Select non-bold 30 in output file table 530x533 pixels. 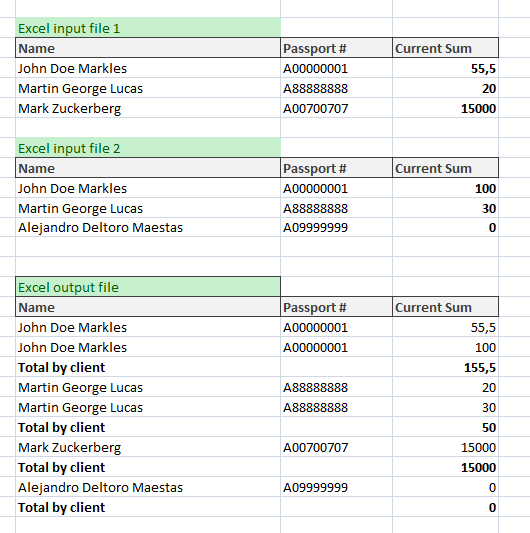(x=446, y=407)
